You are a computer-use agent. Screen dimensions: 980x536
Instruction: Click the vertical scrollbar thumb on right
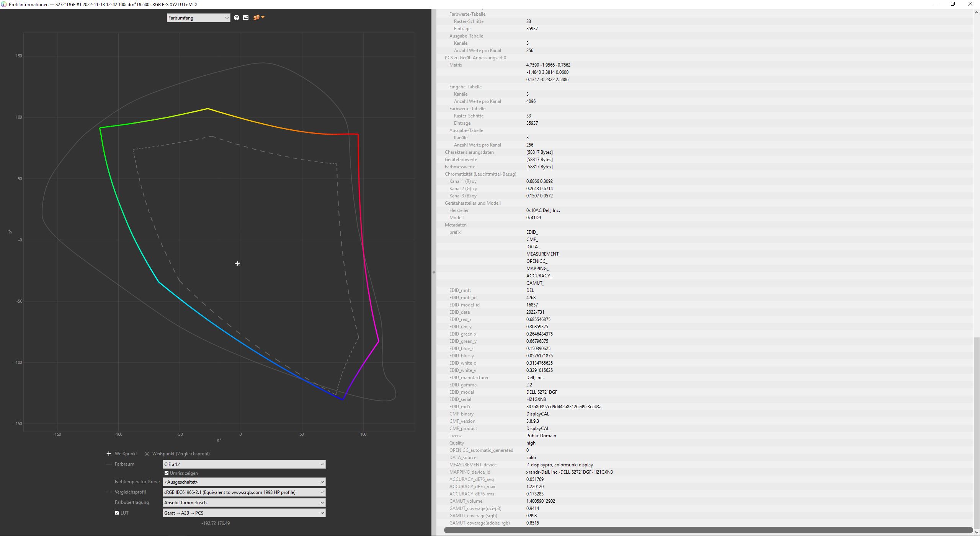pyautogui.click(x=977, y=432)
